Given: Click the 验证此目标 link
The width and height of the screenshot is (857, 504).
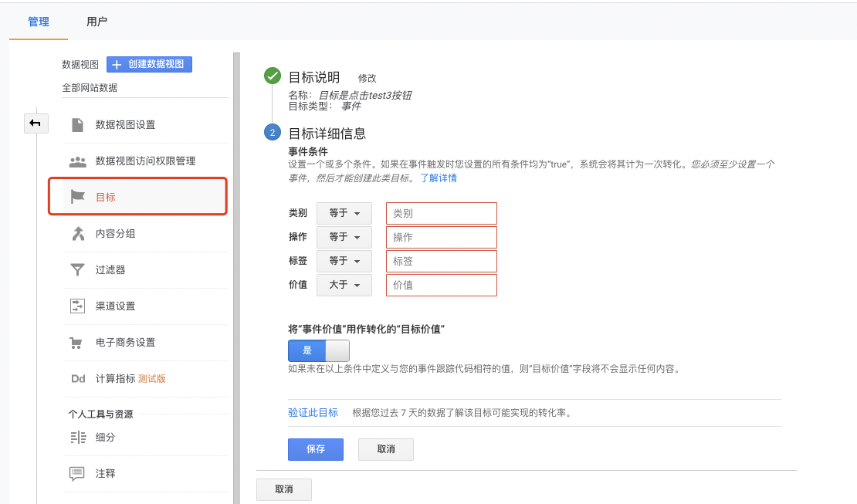Looking at the screenshot, I should 313,412.
